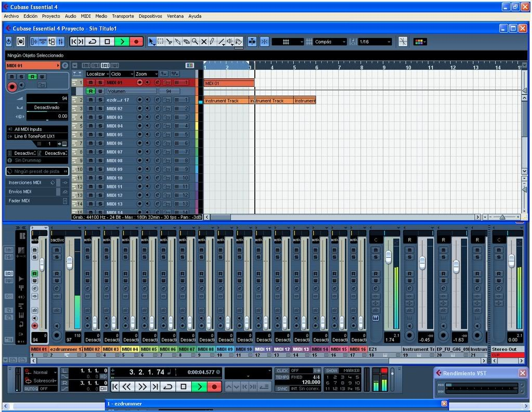The image size is (532, 412).
Task: Open the Dispositivos menu
Action: [150, 16]
